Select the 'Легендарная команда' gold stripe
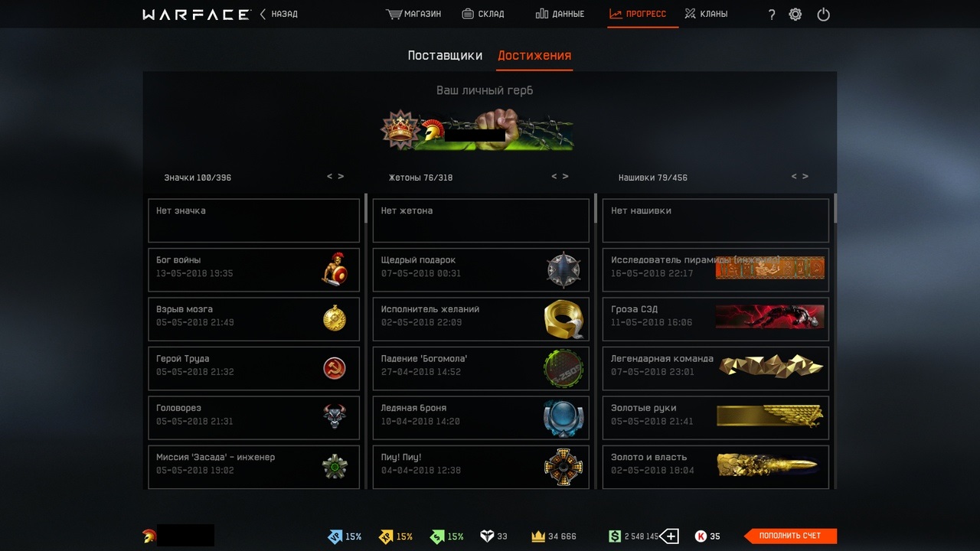 [x=715, y=369]
